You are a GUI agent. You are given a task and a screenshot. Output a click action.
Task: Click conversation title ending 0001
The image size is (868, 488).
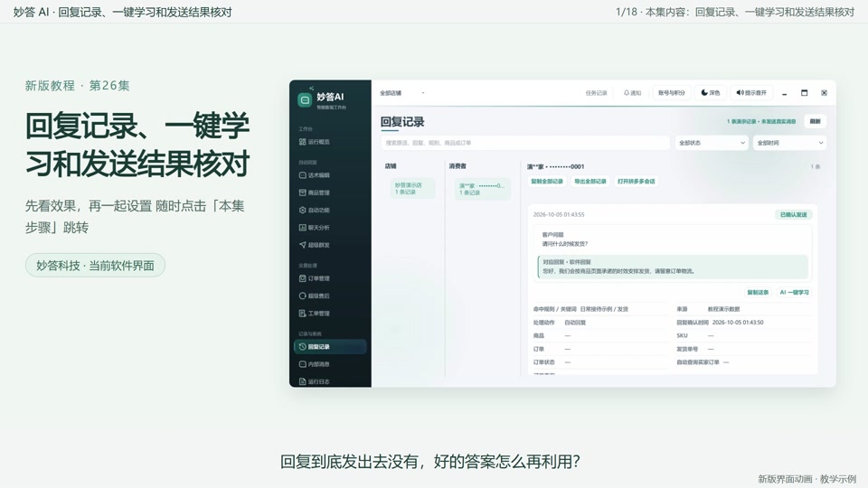coord(555,166)
